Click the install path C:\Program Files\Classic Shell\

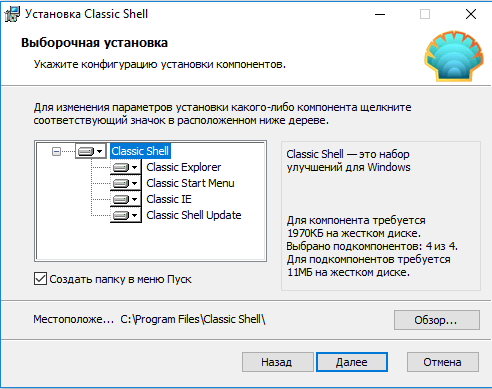[193, 319]
